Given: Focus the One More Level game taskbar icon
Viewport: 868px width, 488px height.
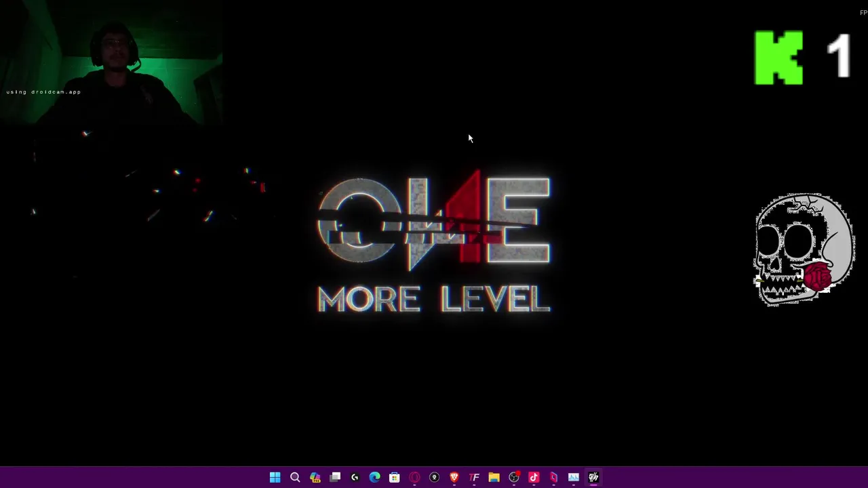Looking at the screenshot, I should [593, 477].
